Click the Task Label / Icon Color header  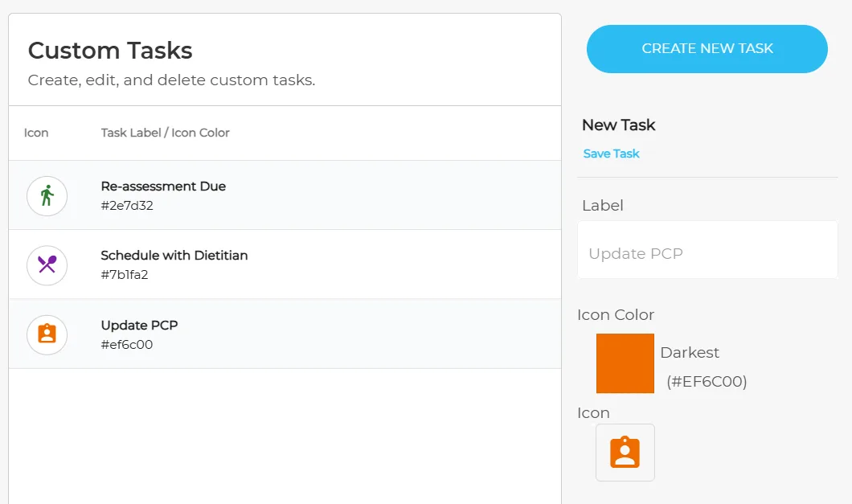pos(166,133)
